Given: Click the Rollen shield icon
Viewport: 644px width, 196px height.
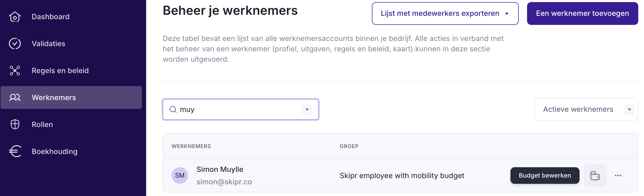Looking at the screenshot, I should pos(15,124).
